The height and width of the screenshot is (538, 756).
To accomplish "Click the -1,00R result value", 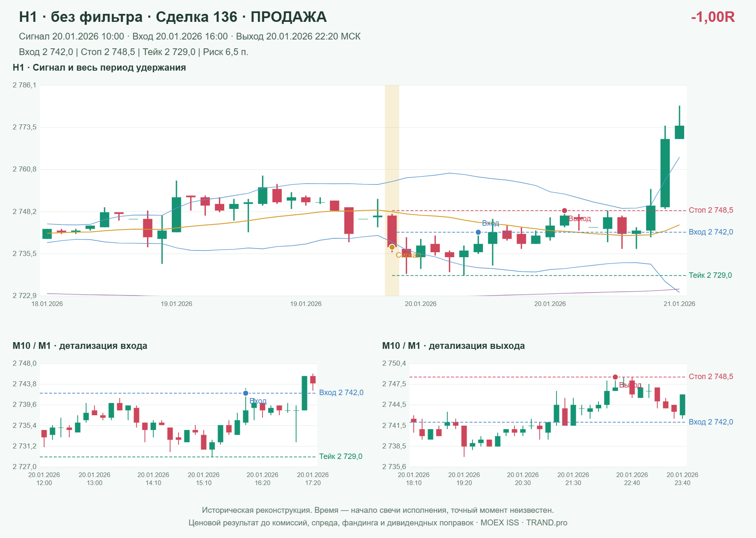I will click(713, 17).
